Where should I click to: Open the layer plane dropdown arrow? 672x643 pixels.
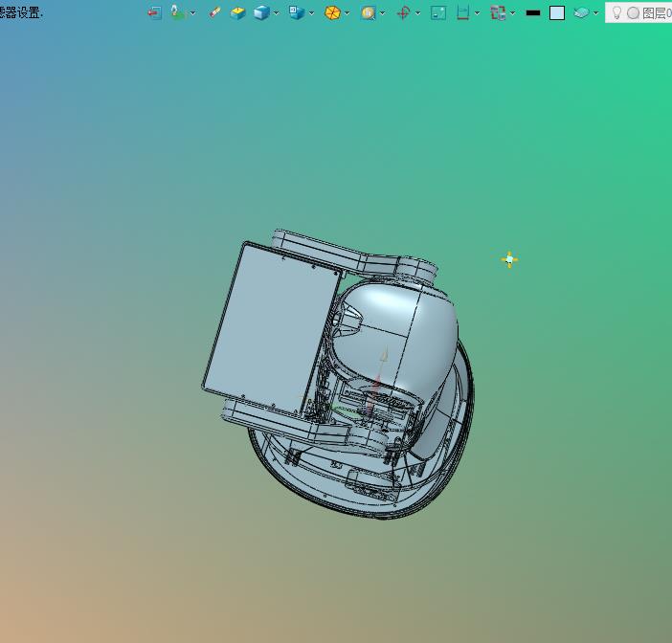pyautogui.click(x=595, y=13)
